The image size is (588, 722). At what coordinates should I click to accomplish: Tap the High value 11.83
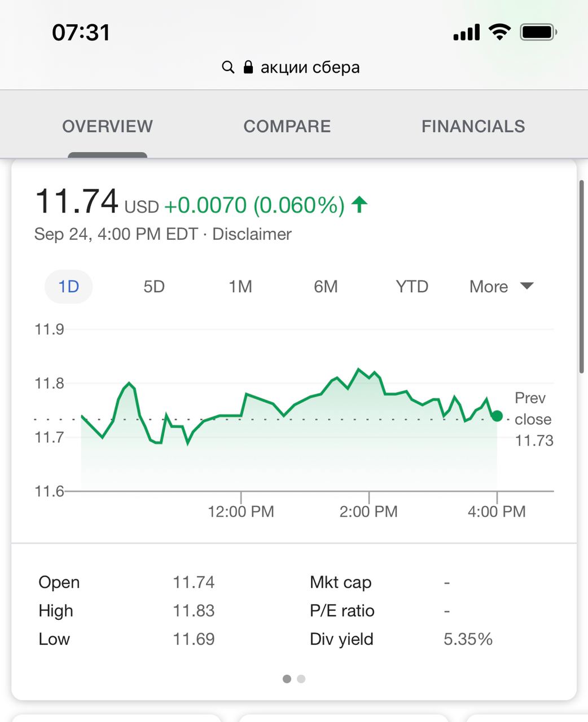pyautogui.click(x=194, y=611)
